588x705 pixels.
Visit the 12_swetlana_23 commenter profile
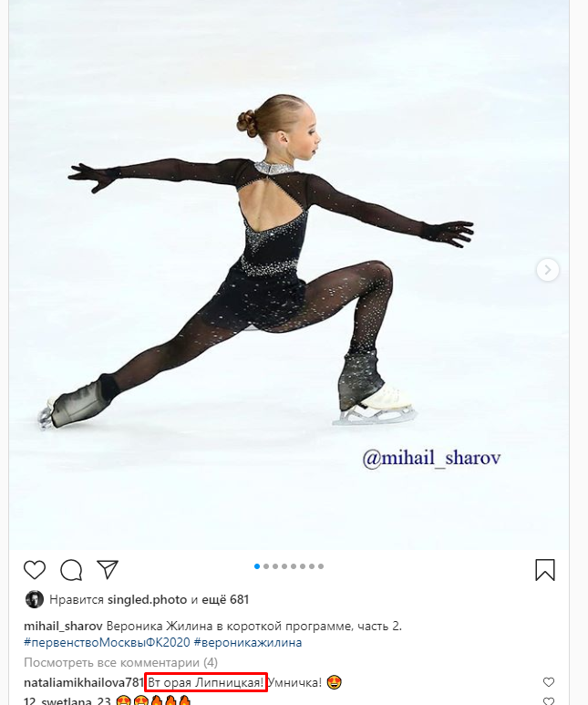[x=67, y=700]
